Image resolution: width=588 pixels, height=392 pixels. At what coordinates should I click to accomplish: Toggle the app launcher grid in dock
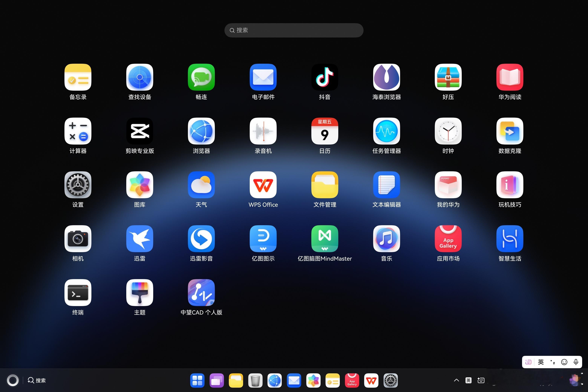coord(197,381)
